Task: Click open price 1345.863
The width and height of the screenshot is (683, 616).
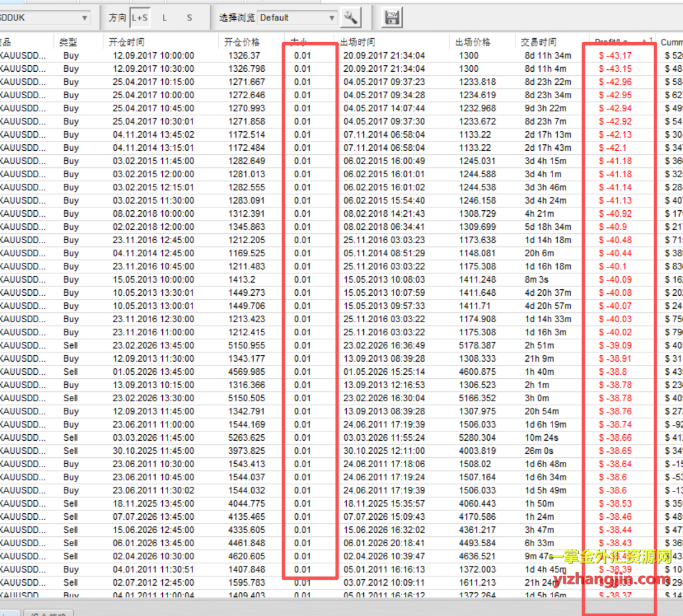Action: tap(247, 227)
